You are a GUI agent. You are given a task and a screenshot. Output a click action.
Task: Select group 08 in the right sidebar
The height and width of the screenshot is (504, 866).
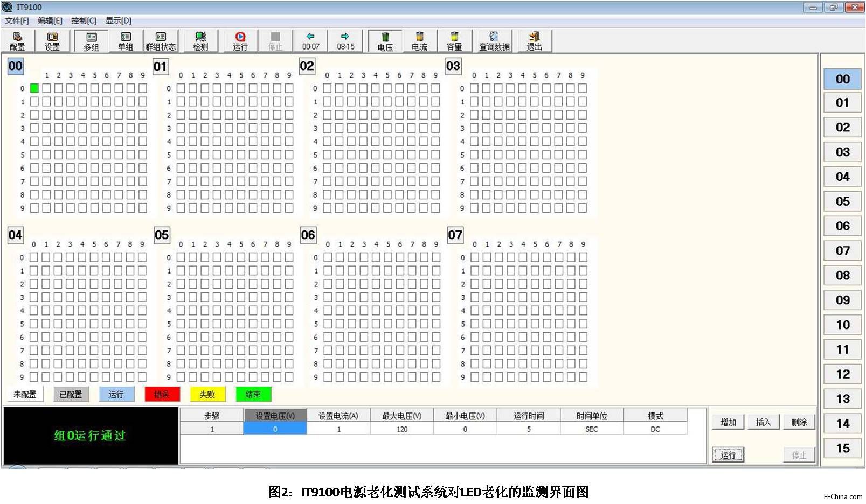pos(842,275)
